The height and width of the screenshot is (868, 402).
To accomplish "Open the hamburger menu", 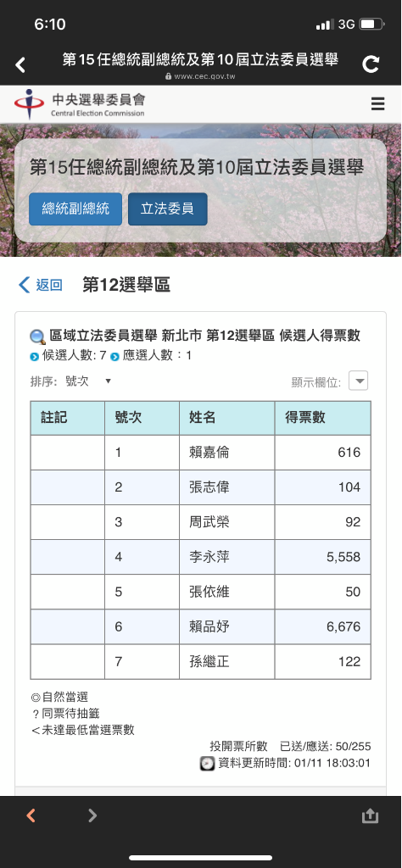I will point(377,103).
